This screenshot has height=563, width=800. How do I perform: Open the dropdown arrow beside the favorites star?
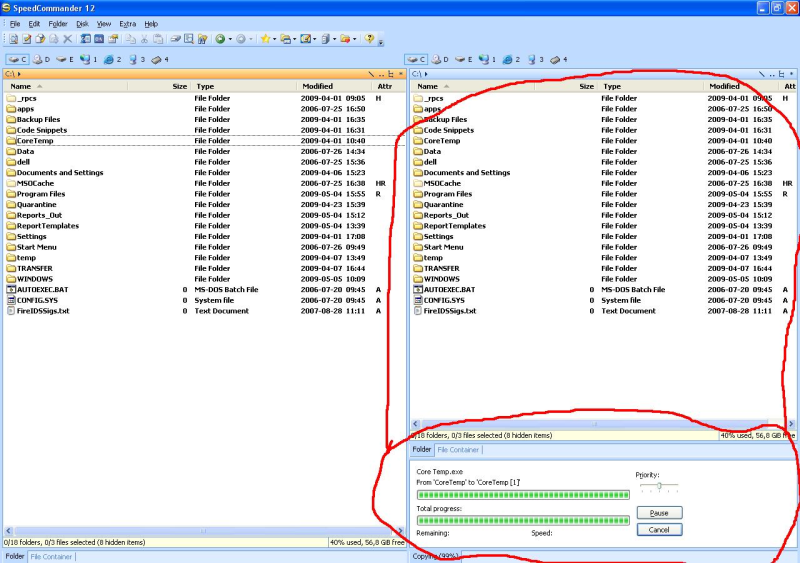pyautogui.click(x=273, y=39)
